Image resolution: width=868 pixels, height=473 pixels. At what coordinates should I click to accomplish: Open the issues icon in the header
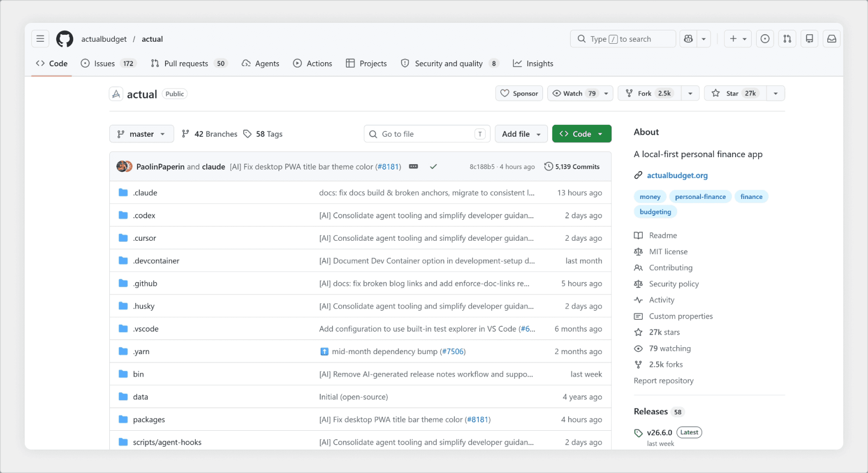click(x=765, y=39)
